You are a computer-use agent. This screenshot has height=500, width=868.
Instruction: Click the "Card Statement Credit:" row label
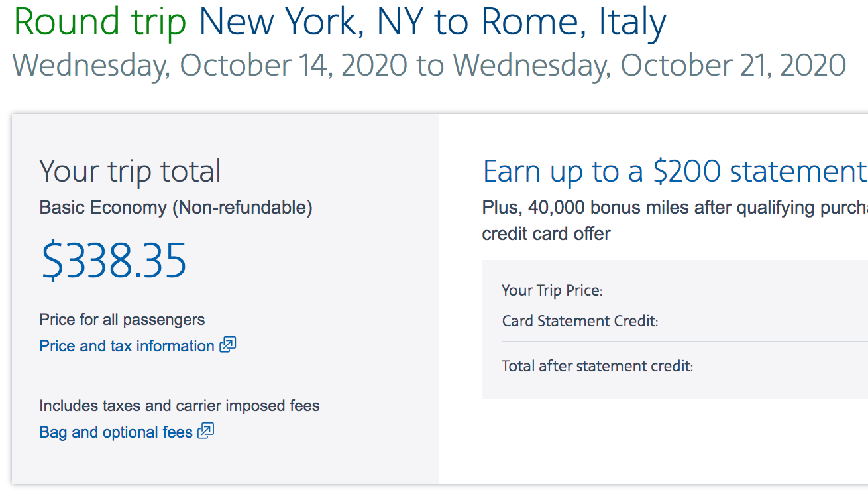580,322
